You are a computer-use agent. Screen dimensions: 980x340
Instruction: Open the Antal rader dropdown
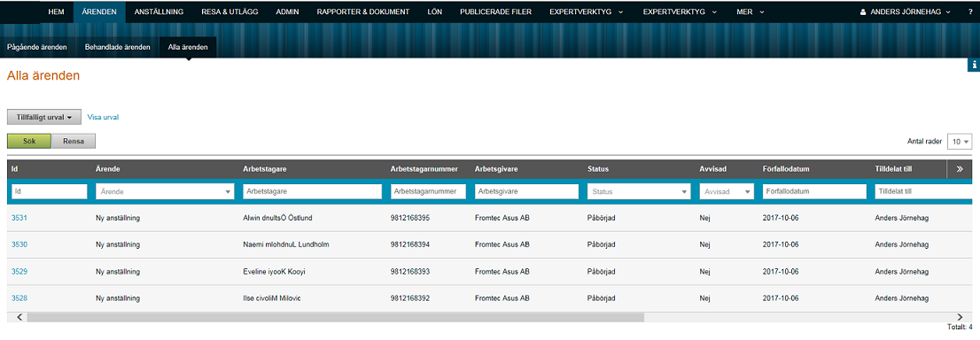[960, 142]
